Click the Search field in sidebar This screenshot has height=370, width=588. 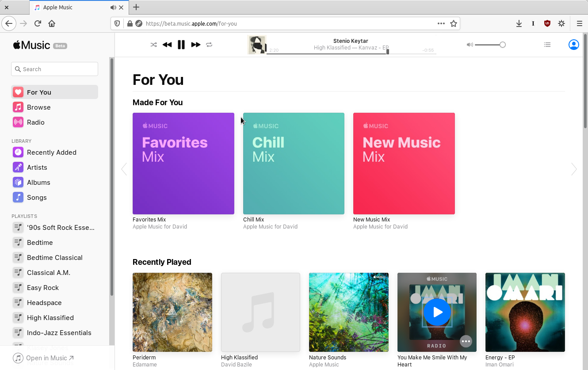pyautogui.click(x=54, y=69)
